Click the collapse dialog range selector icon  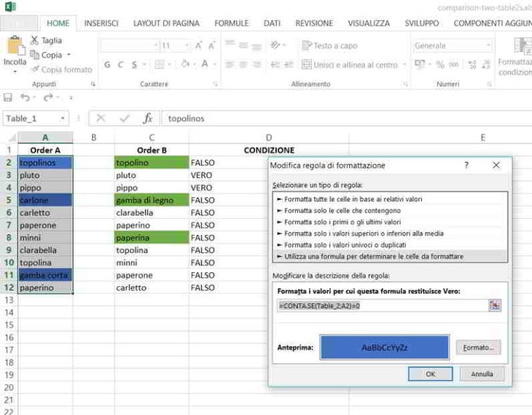pyautogui.click(x=494, y=306)
